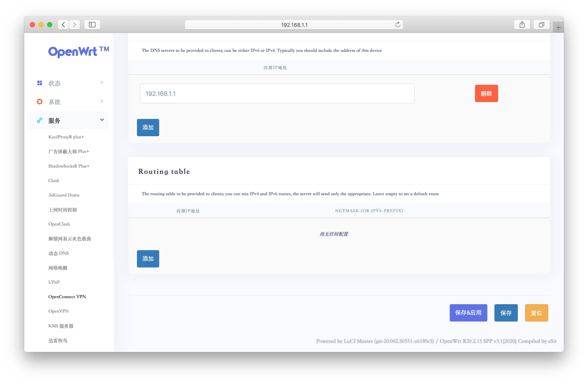This screenshot has height=384, width=588.
Task: Click the Safari back arrow
Action: point(64,25)
